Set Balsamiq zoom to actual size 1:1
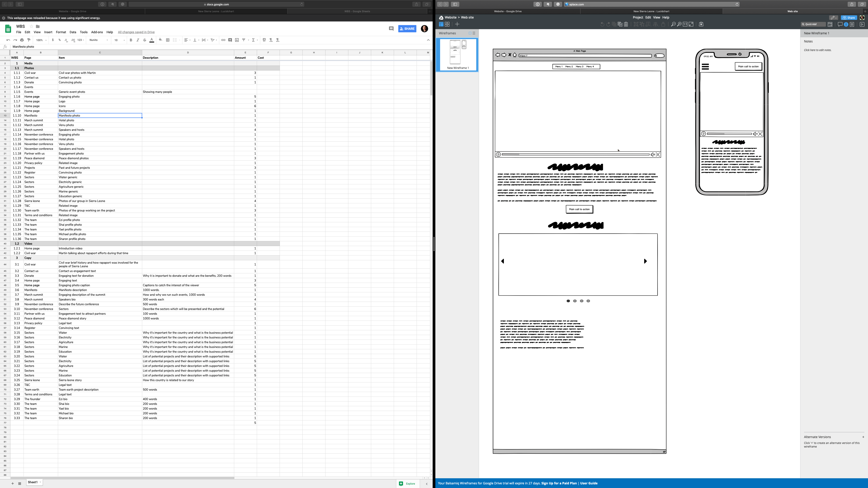Image resolution: width=868 pixels, height=488 pixels. pos(685,24)
